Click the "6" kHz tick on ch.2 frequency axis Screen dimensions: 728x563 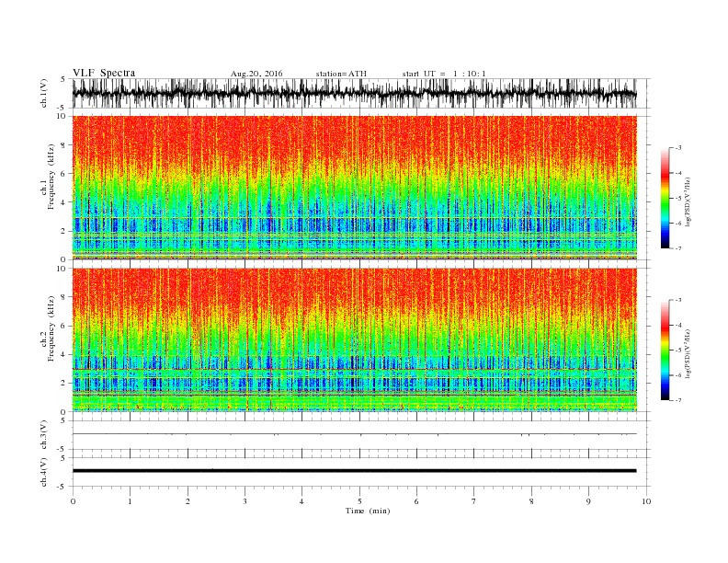63,326
